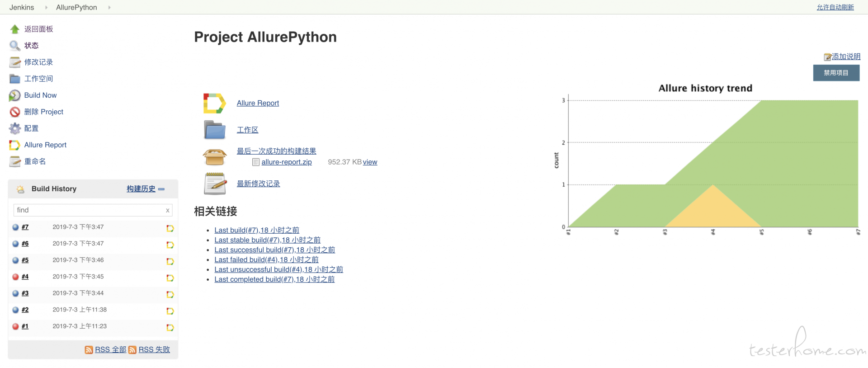Click the green up-arrow Back to Dashboard icon
868x368 pixels.
point(15,29)
